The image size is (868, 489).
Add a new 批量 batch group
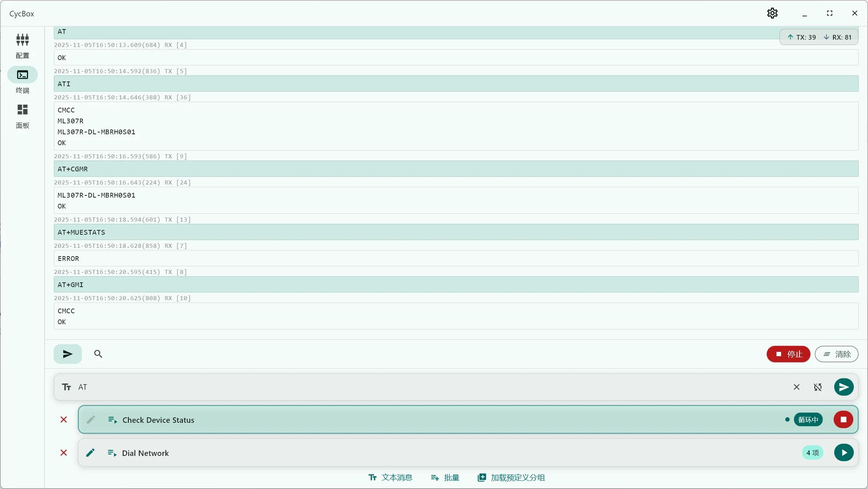point(445,477)
